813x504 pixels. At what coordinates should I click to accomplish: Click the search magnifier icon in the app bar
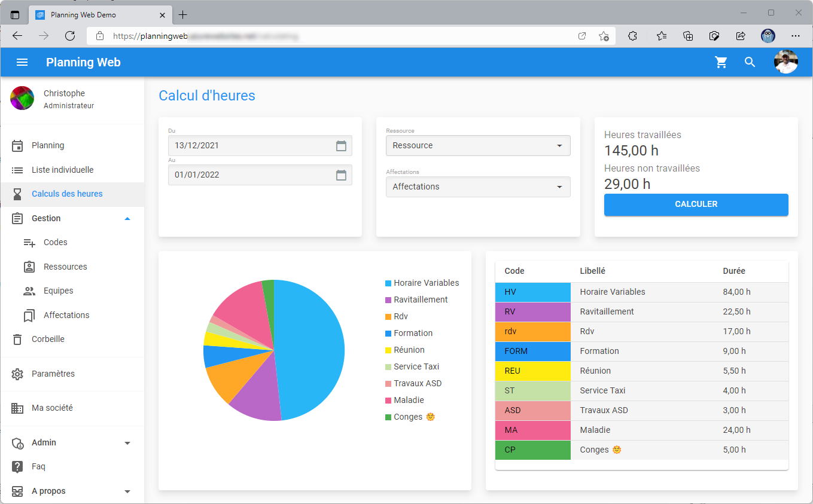750,62
